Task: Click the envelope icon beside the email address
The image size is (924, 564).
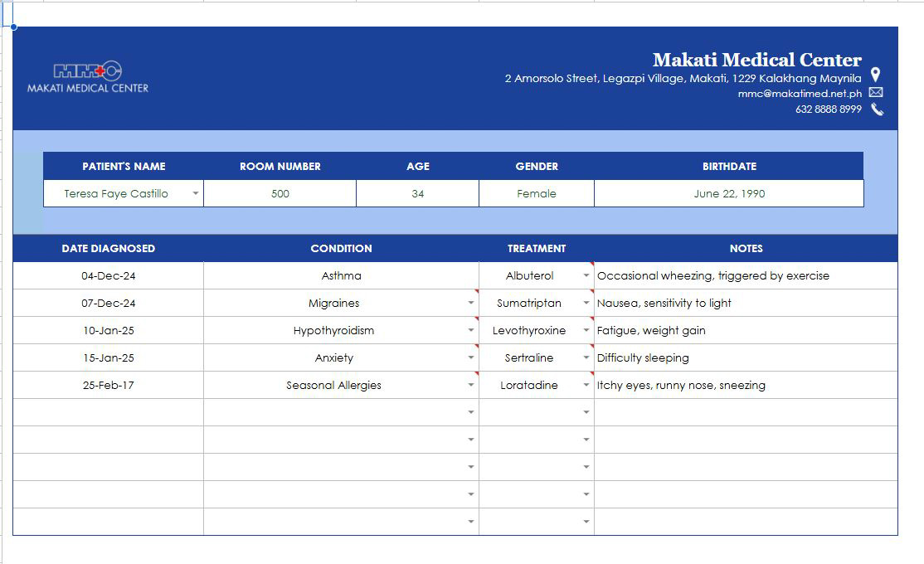Action: [876, 92]
